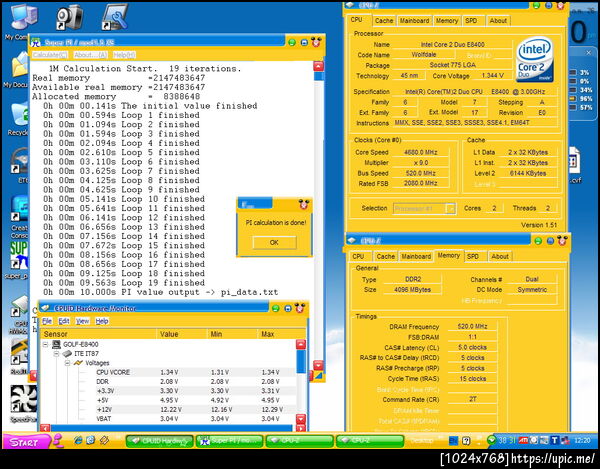Open SPD tab in lower CPU-Z window
Viewport: 600px width, 469px height.
point(473,256)
